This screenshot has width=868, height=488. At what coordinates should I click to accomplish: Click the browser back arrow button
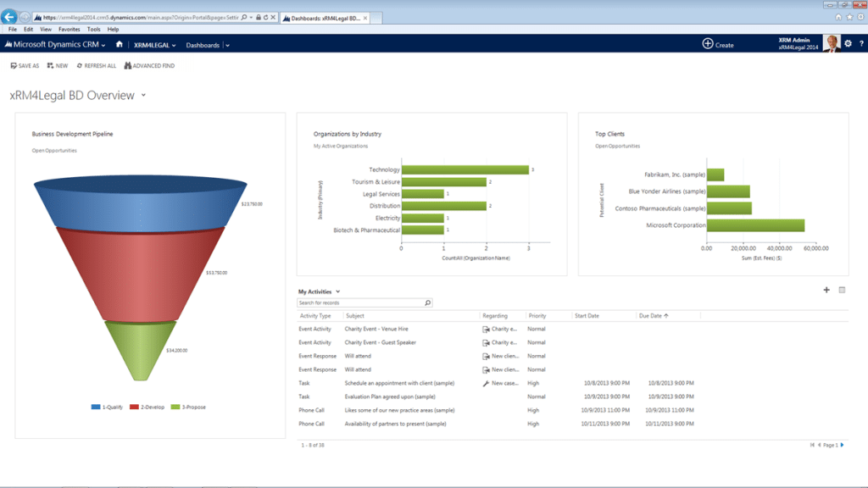(x=8, y=17)
